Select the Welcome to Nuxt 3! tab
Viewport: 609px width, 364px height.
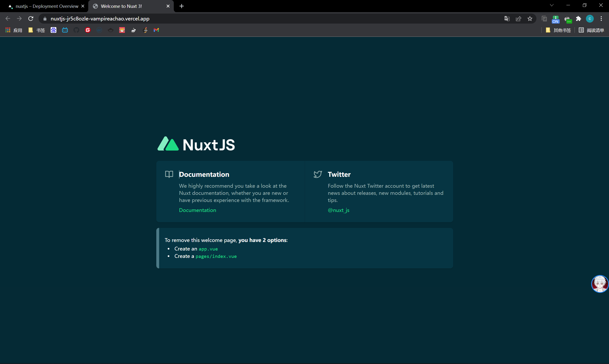point(131,6)
